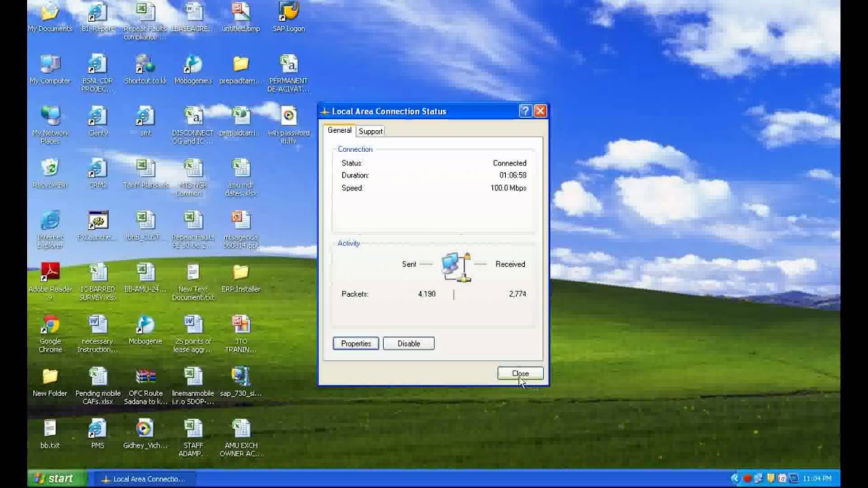868x488 pixels.
Task: Switch to the General tab
Action: coord(339,130)
